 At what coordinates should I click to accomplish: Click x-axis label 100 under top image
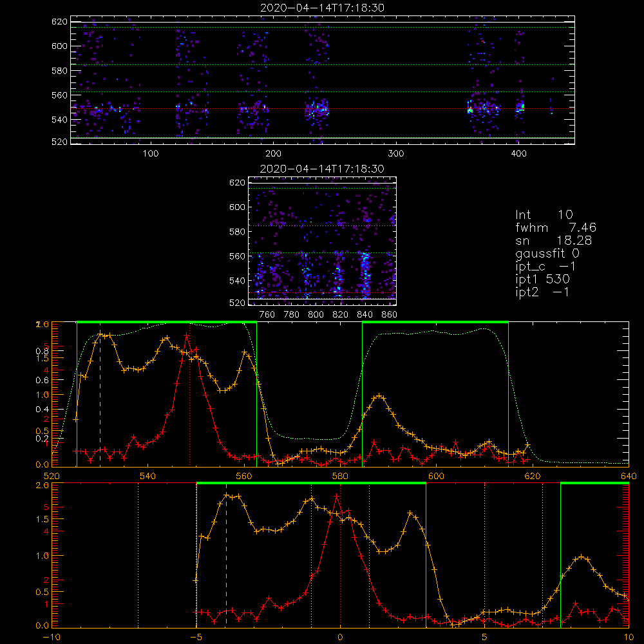point(151,154)
